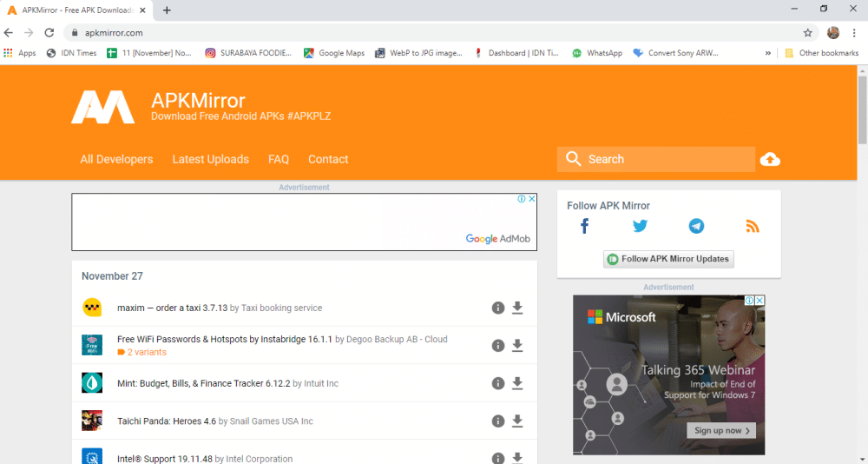This screenshot has width=868, height=464.
Task: Open maxim — order a taxi 3.7.13
Action: click(172, 308)
